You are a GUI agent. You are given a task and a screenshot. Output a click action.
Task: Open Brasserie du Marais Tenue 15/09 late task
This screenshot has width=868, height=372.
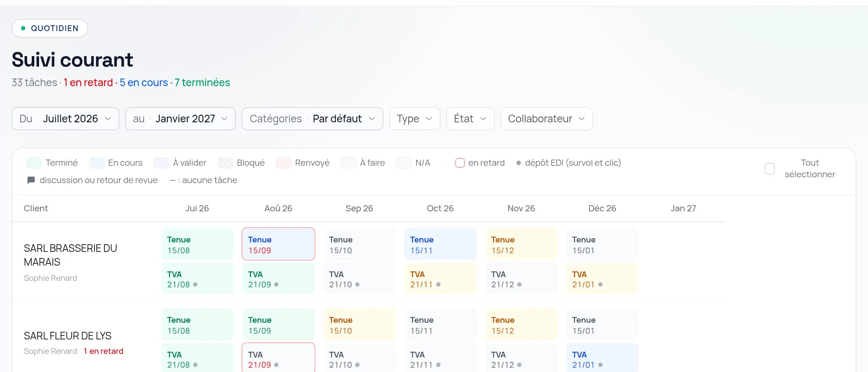click(278, 244)
